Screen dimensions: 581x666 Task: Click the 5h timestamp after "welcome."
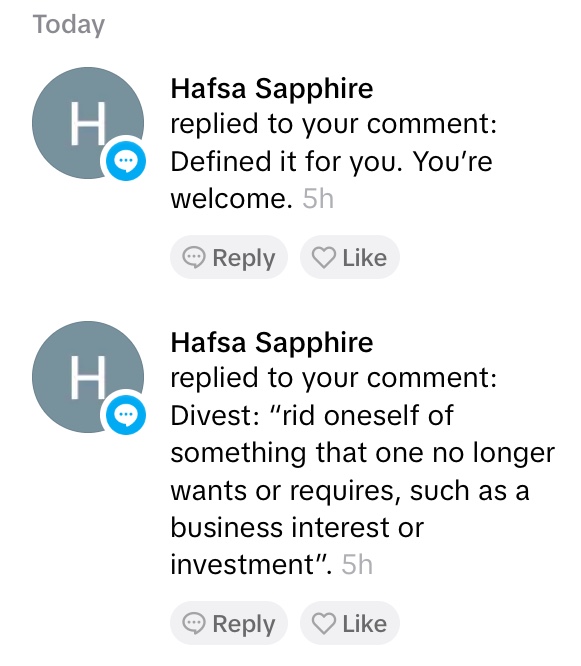pos(318,199)
